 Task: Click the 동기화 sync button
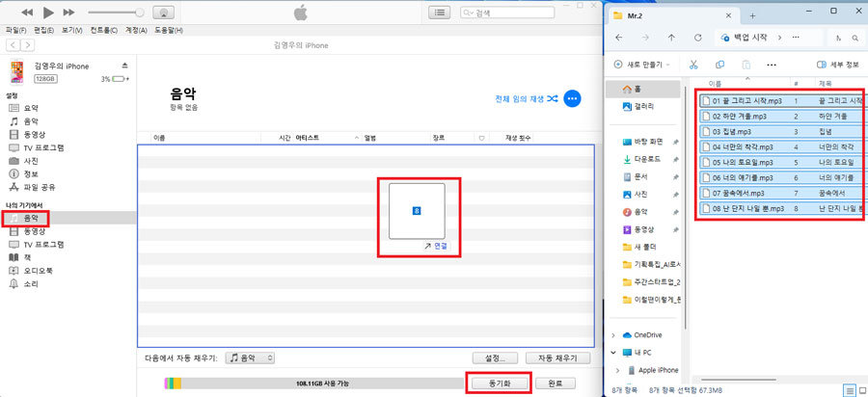(497, 383)
